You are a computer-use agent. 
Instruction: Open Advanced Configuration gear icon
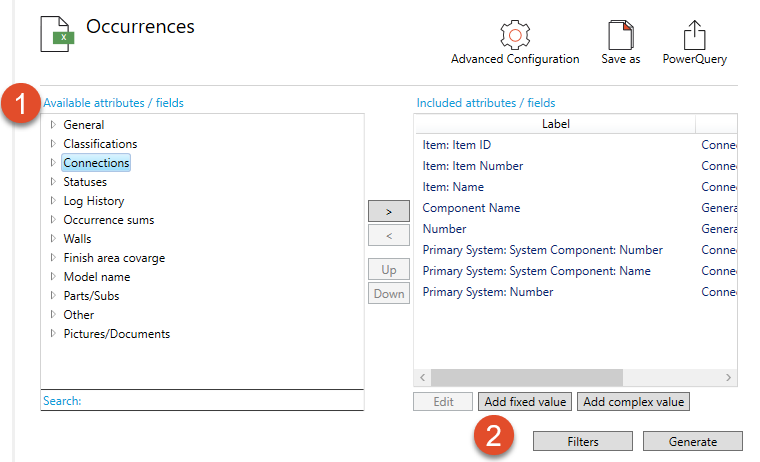515,35
